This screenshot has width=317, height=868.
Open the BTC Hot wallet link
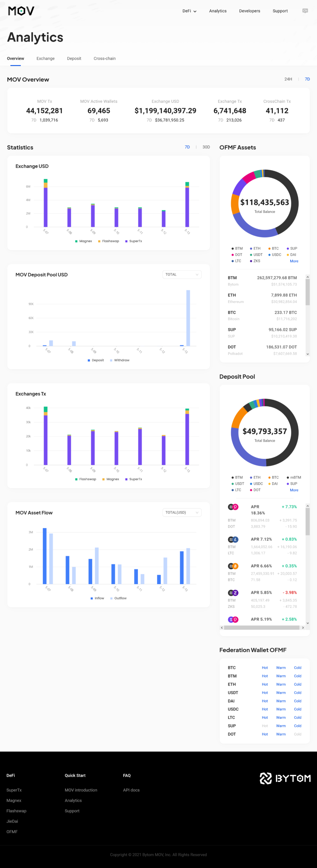pos(265,667)
